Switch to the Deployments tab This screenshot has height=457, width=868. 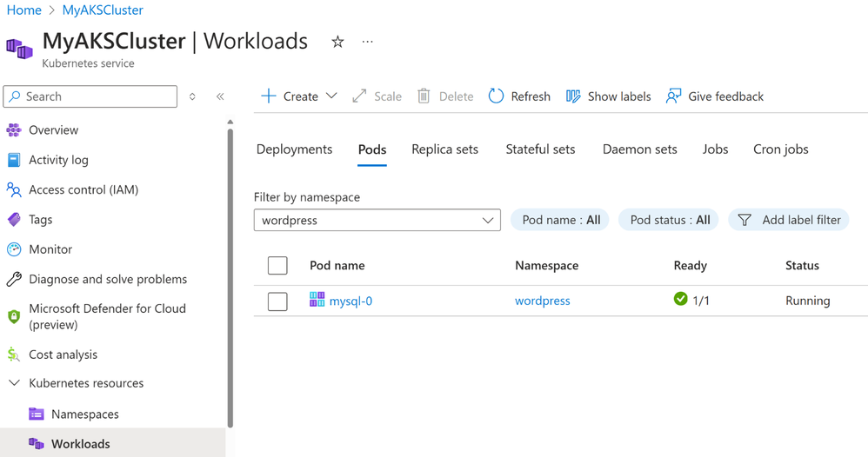294,149
